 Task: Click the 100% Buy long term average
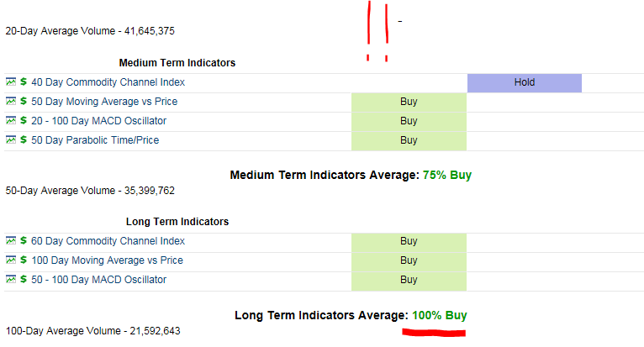click(x=439, y=315)
